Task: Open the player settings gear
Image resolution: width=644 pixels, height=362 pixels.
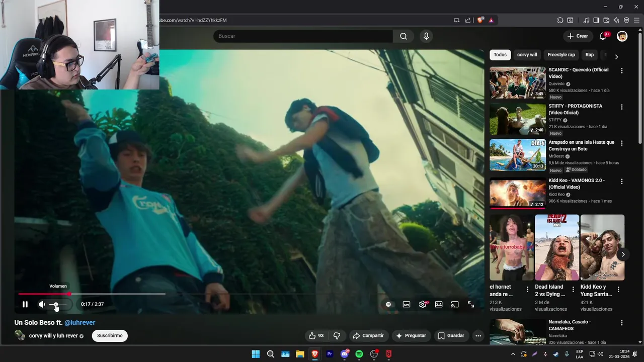Action: [423, 304]
